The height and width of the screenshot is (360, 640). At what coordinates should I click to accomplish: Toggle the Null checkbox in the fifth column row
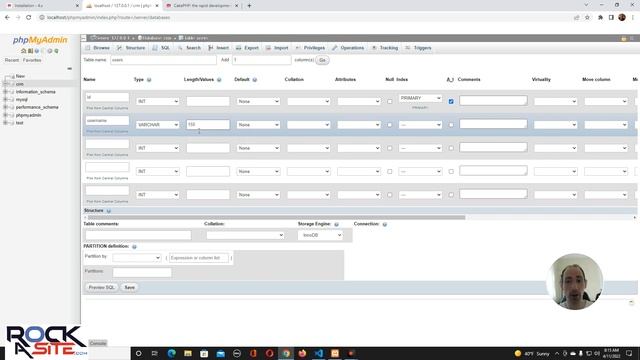pyautogui.click(x=389, y=195)
